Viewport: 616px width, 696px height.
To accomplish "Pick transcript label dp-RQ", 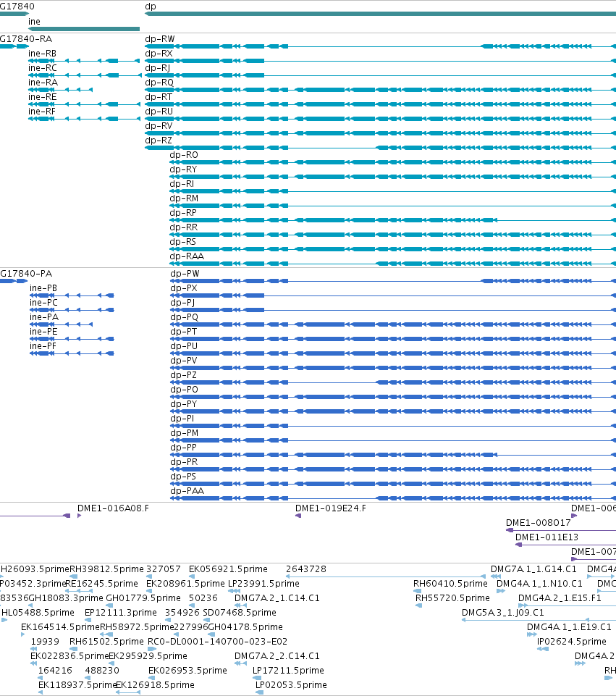I will click(x=159, y=83).
